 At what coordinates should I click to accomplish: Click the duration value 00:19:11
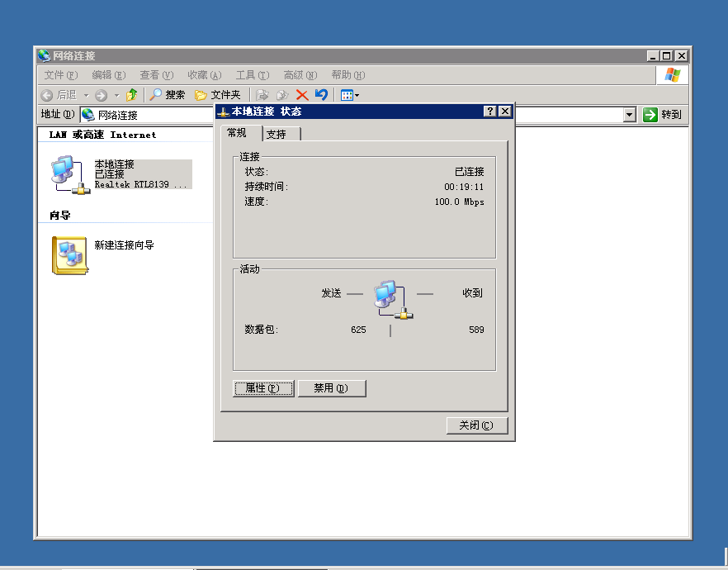(x=464, y=187)
